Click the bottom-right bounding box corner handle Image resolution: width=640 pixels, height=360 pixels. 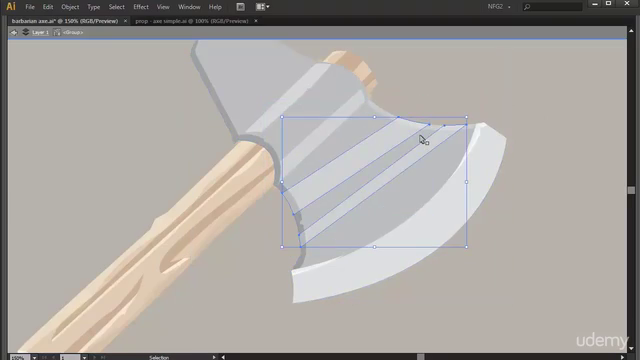tap(467, 247)
